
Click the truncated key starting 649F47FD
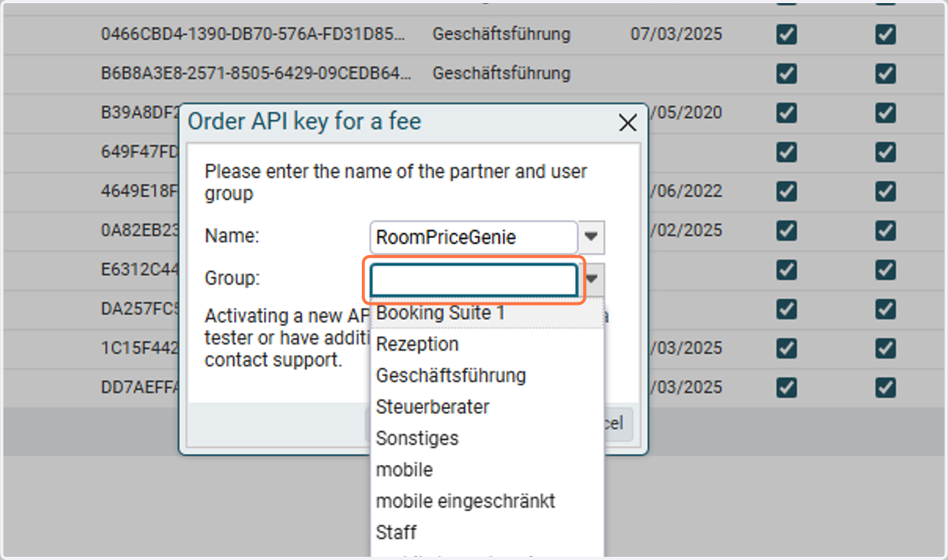click(140, 152)
